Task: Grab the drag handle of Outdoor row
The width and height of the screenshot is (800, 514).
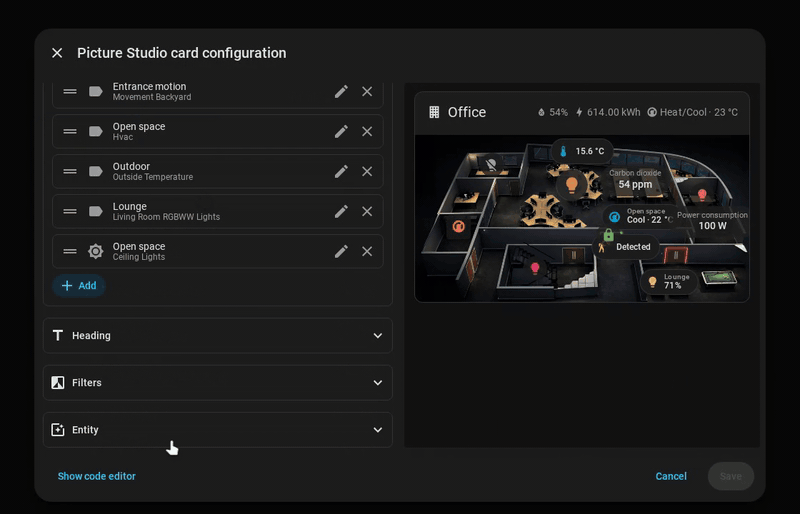Action: (x=70, y=172)
